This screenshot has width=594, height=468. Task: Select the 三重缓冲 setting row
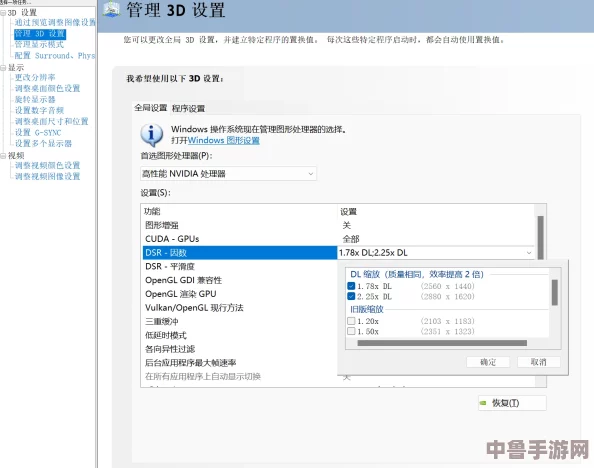point(240,321)
